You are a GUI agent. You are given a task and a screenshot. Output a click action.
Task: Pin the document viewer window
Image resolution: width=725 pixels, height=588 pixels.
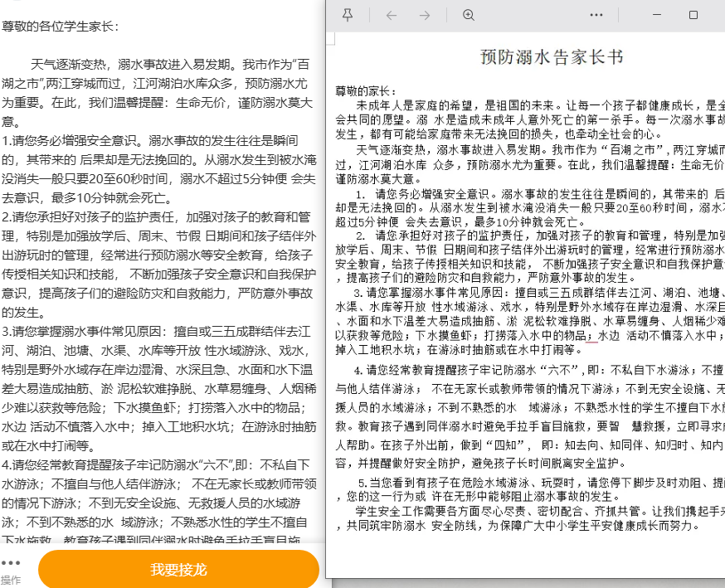[348, 15]
